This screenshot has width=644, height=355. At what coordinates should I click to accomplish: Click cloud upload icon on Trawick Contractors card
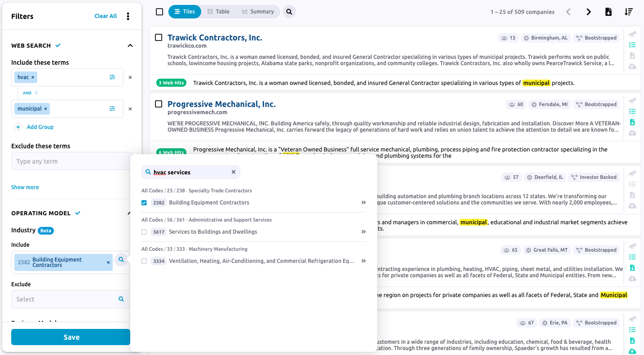tap(632, 67)
